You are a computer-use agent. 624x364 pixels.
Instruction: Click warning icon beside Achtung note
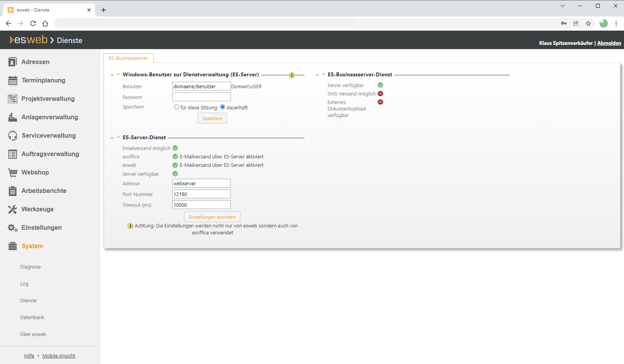[x=130, y=226]
